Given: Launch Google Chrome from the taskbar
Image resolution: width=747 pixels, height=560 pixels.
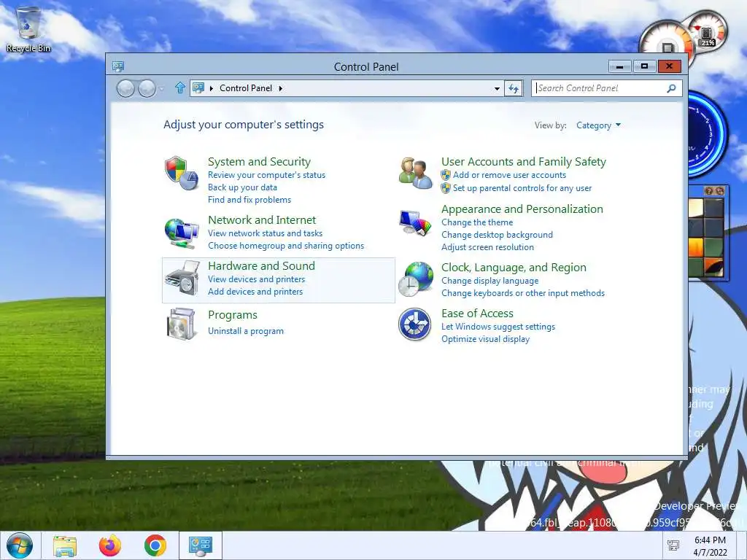Looking at the screenshot, I should click(155, 545).
